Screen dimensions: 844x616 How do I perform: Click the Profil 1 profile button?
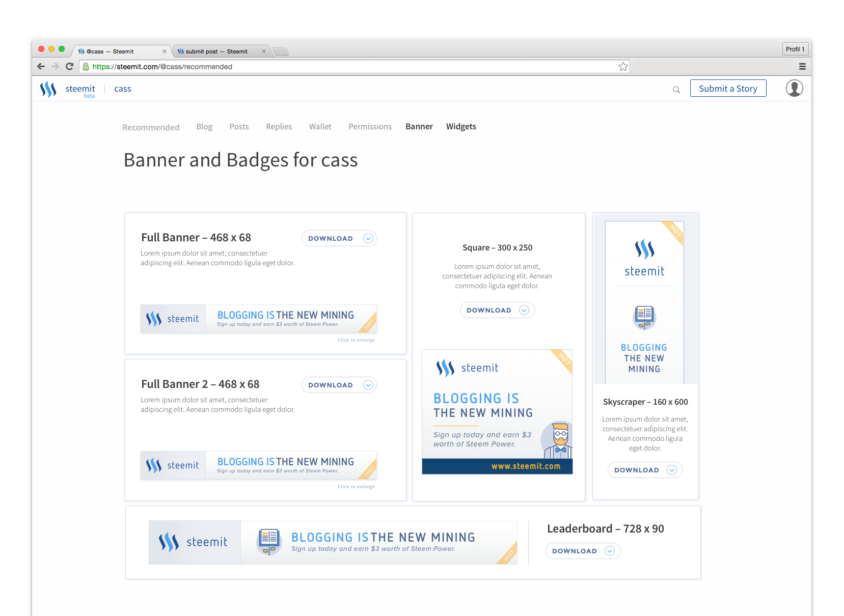coord(795,49)
